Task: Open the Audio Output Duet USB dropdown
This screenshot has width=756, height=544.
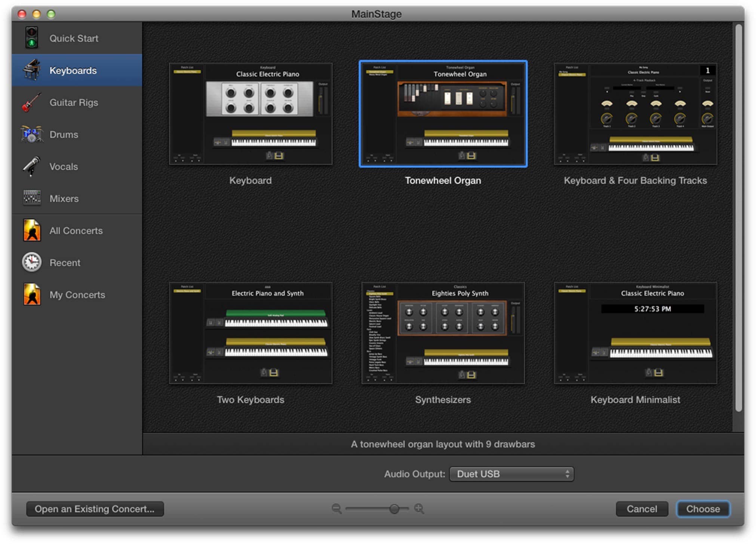Action: (511, 474)
